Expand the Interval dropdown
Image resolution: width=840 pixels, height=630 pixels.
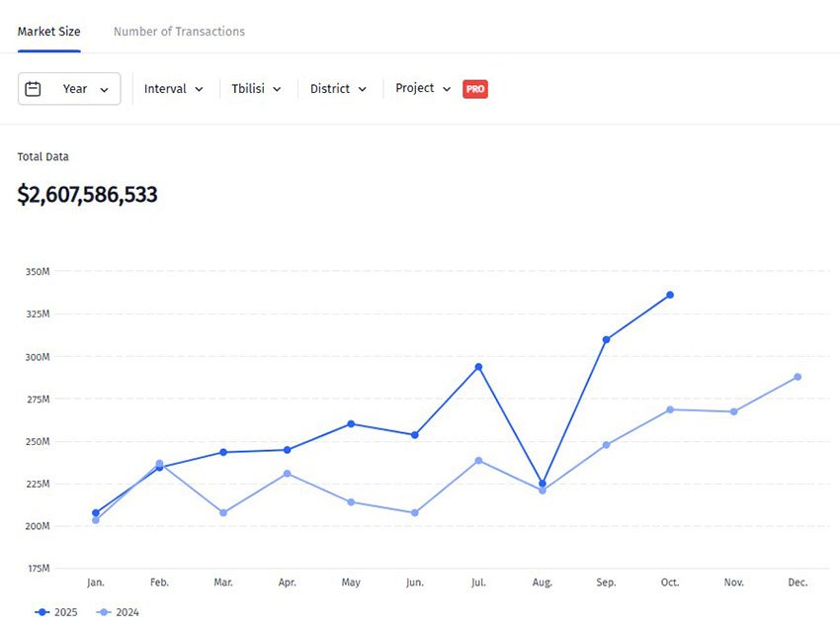[174, 89]
